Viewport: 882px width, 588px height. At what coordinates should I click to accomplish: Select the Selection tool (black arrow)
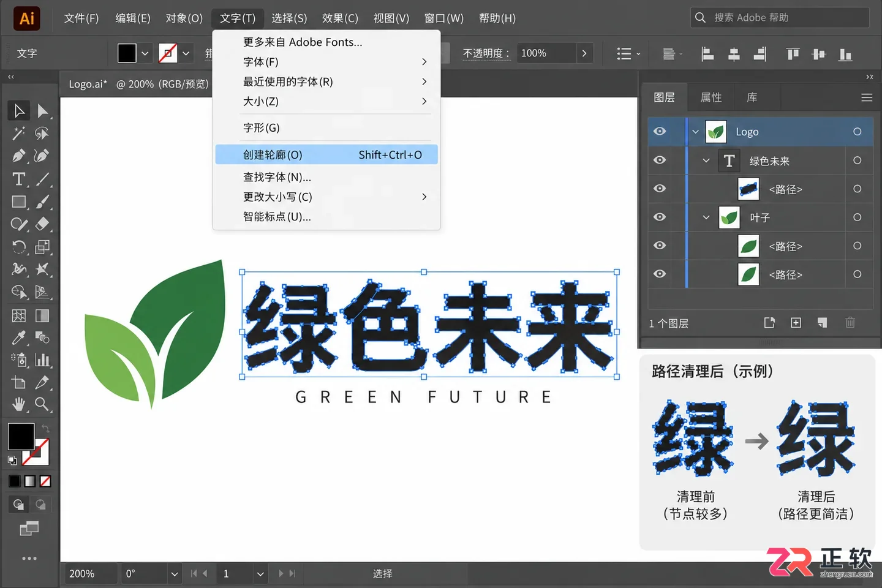[x=19, y=111]
